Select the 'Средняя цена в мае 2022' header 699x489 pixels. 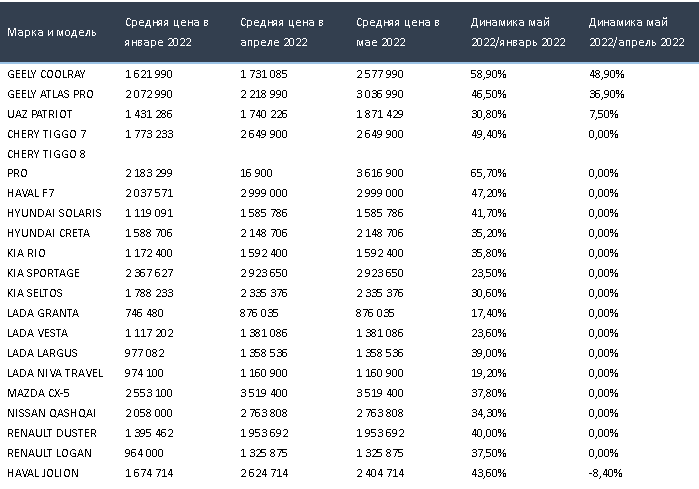[396, 32]
